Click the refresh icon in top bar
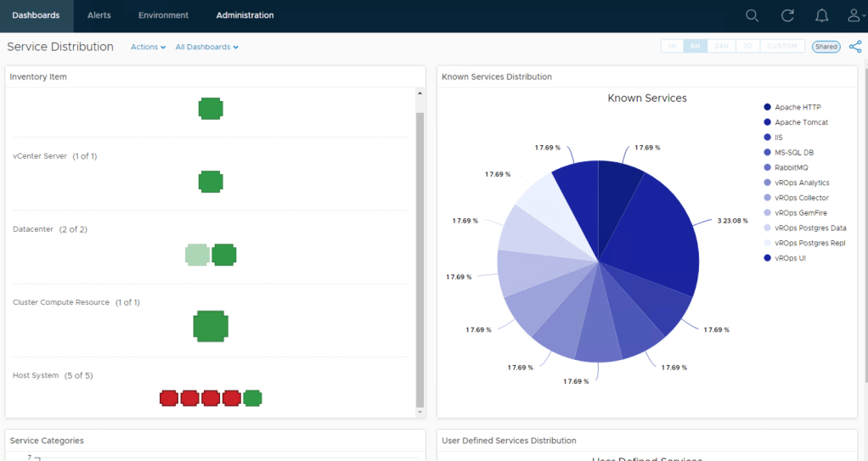This screenshot has width=868, height=461. coord(787,15)
